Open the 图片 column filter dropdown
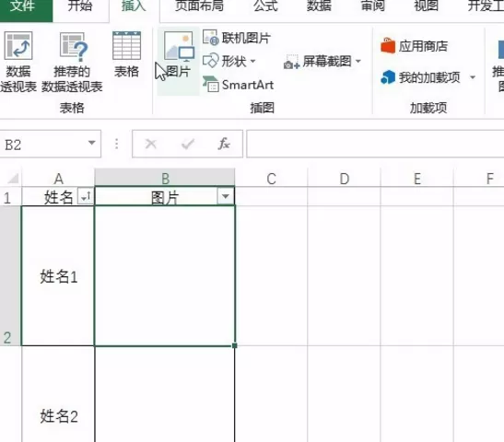This screenshot has width=504, height=442. click(226, 196)
